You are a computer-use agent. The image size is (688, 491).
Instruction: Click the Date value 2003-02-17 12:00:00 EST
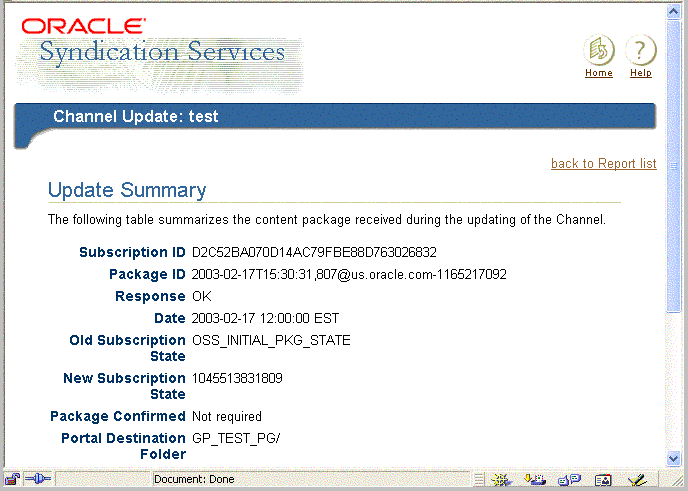[265, 318]
